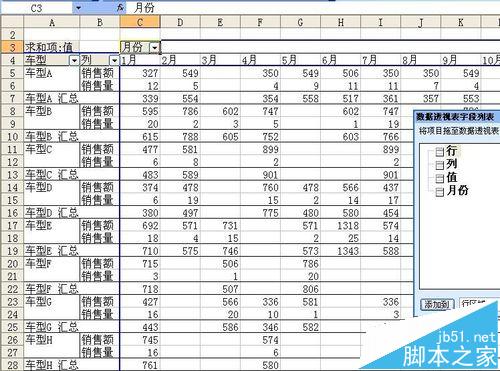
Task: Click the fx insert function icon
Action: point(121,8)
